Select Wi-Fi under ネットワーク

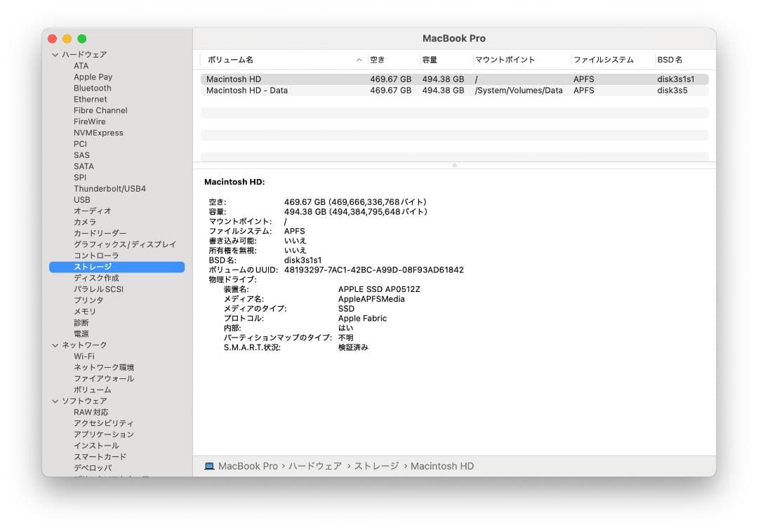[83, 356]
